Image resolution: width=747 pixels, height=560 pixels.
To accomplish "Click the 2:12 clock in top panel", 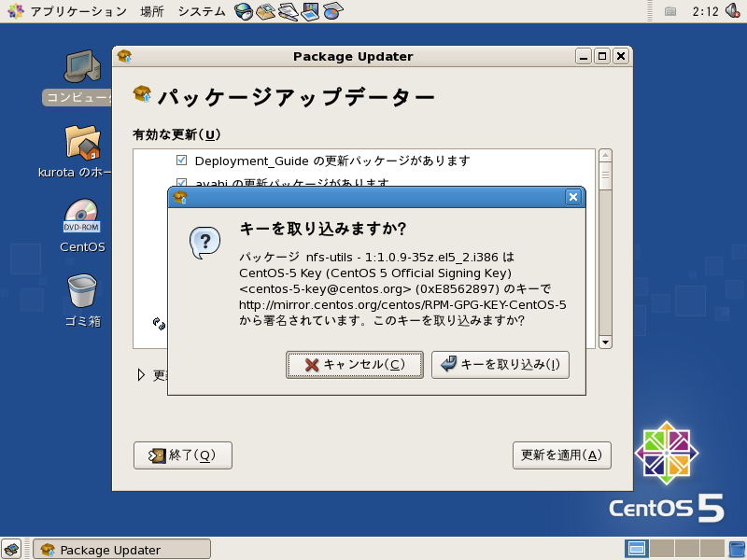I will [705, 11].
